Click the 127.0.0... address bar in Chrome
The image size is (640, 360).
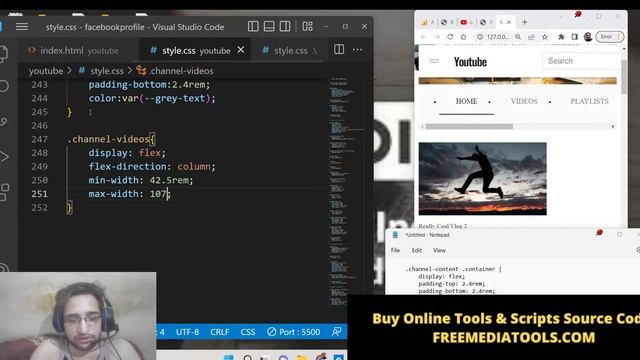click(x=498, y=37)
